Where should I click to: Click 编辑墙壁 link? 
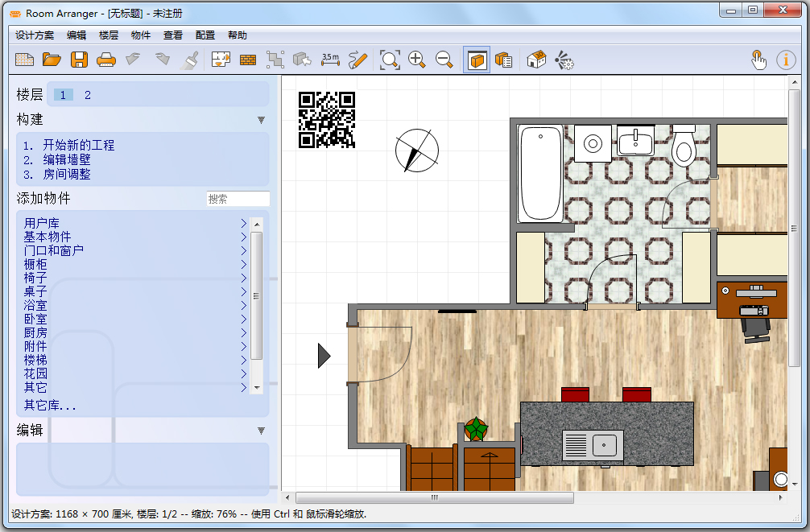click(67, 159)
